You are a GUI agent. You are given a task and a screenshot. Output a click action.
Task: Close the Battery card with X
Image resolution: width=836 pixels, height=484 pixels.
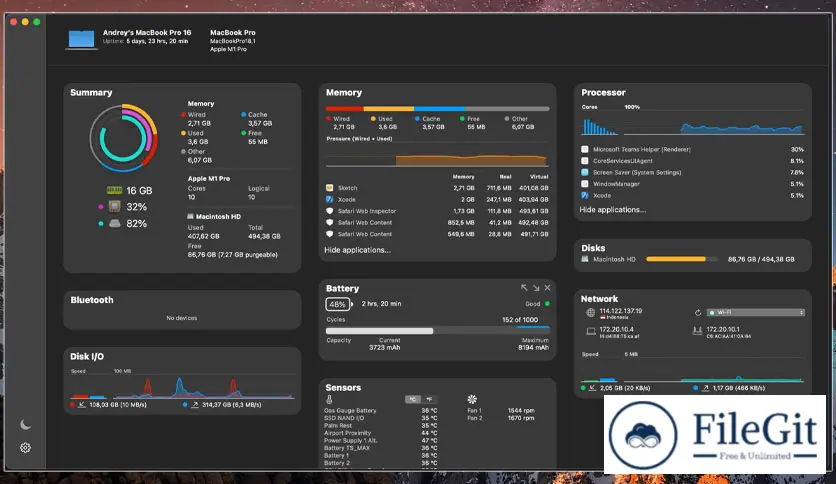[x=548, y=288]
